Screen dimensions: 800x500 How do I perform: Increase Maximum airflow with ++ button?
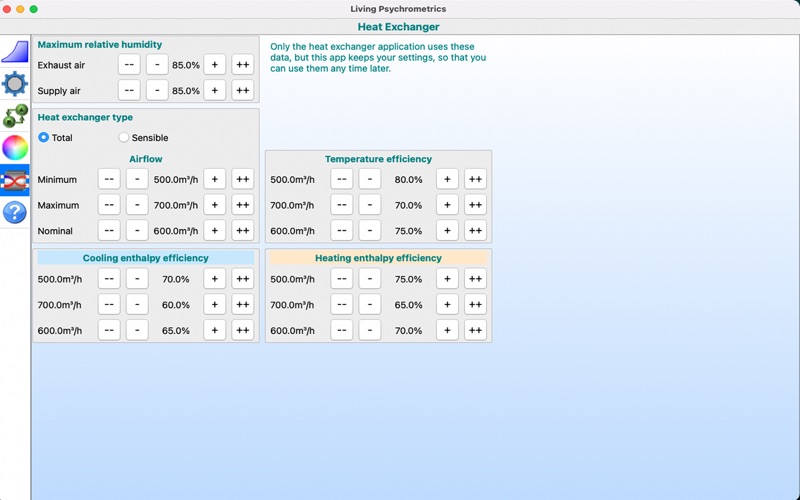pyautogui.click(x=243, y=205)
